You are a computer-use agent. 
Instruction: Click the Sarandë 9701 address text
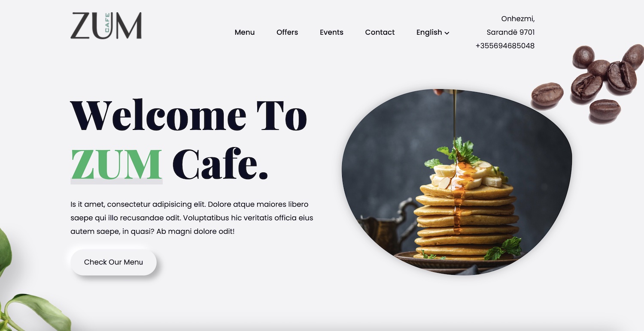coord(510,32)
